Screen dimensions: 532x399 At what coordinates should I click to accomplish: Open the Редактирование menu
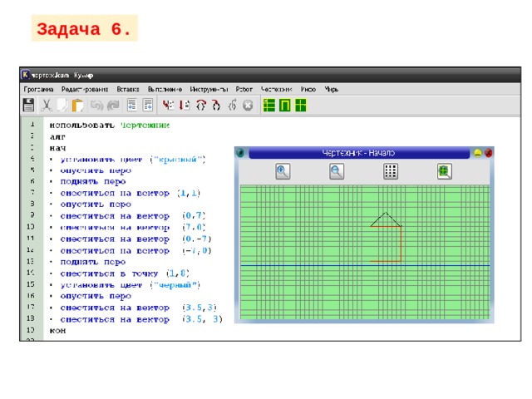[85, 89]
